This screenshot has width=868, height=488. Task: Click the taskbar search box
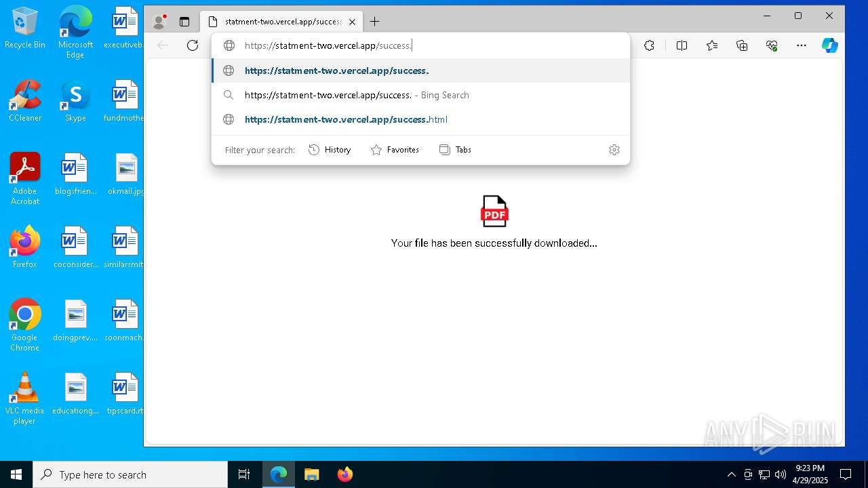click(x=130, y=474)
